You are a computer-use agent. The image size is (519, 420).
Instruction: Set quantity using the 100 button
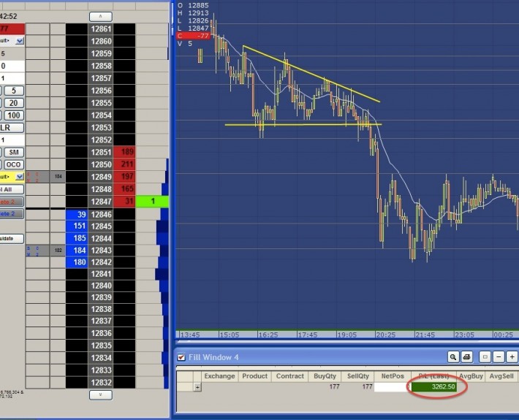[x=13, y=115]
